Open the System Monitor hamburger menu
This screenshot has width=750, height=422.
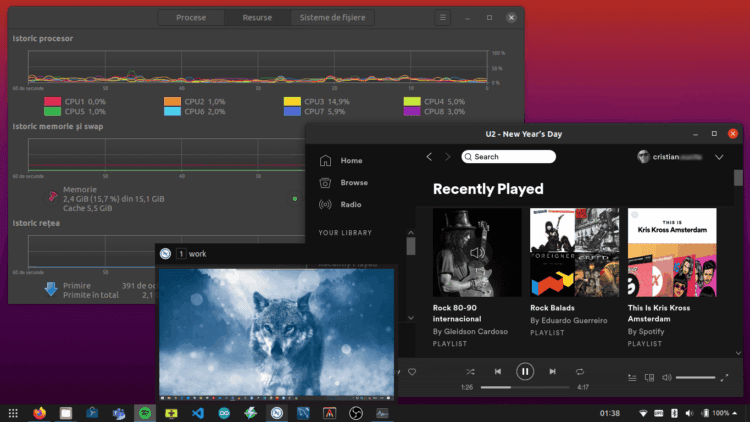tap(442, 18)
